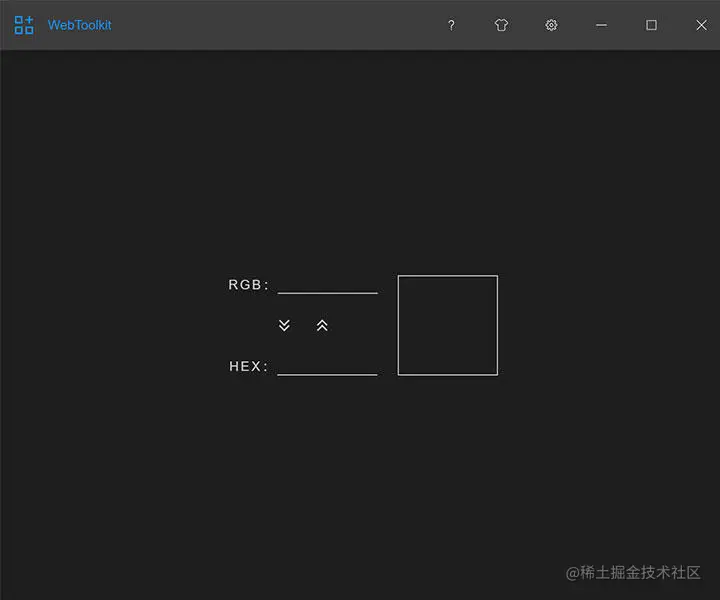
Task: Open help via the question mark icon
Action: click(451, 25)
